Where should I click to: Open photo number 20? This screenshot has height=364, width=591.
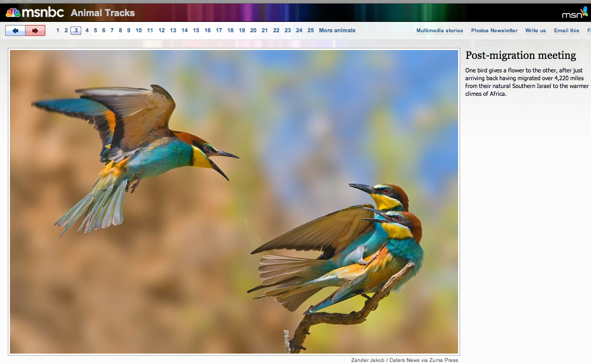coord(253,31)
